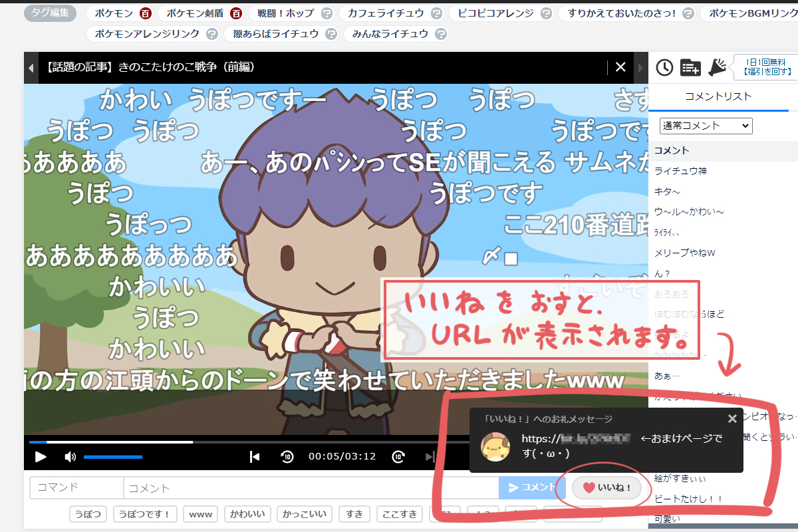Adjust the blue volume slider
This screenshot has width=798, height=532.
(x=113, y=457)
